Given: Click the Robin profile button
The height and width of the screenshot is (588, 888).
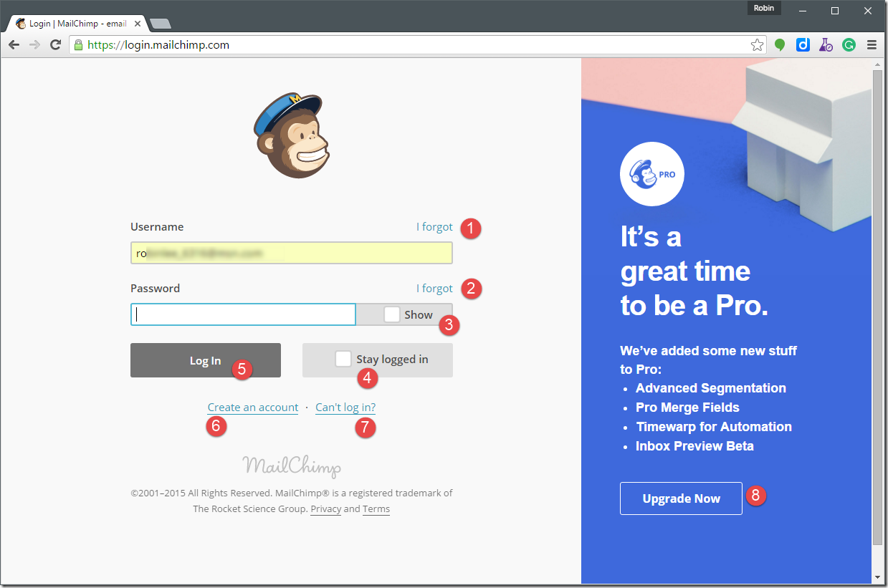Looking at the screenshot, I should (x=764, y=9).
